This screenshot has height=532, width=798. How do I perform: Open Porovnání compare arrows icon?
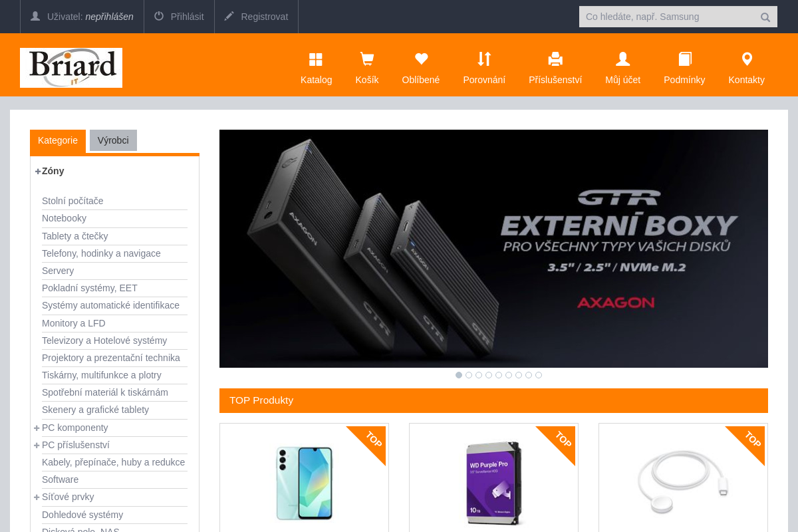click(484, 59)
